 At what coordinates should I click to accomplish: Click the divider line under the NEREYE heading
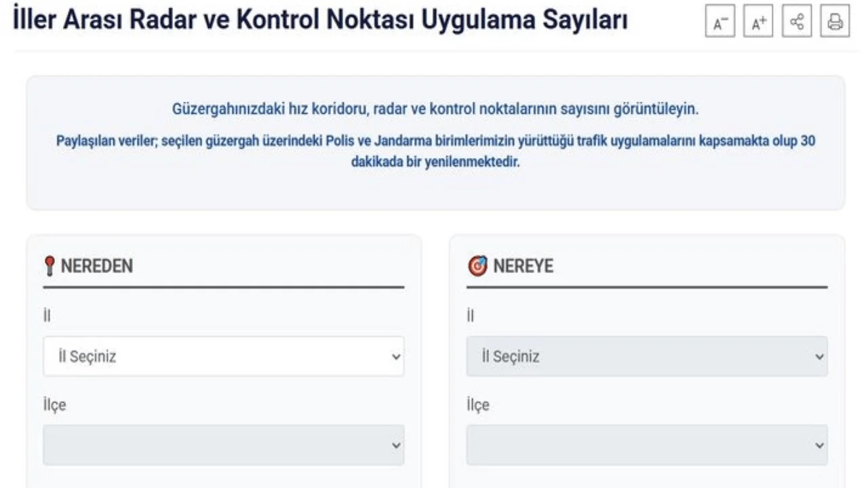(x=646, y=287)
